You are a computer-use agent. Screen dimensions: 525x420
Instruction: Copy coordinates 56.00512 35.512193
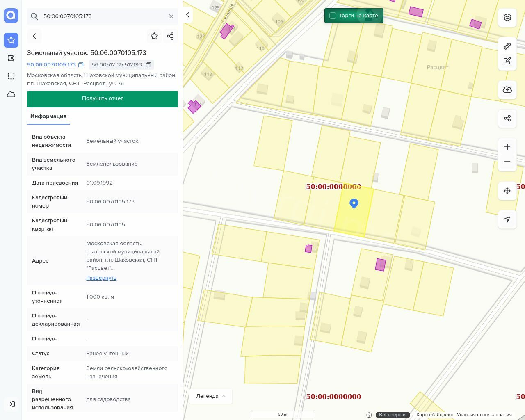point(148,65)
